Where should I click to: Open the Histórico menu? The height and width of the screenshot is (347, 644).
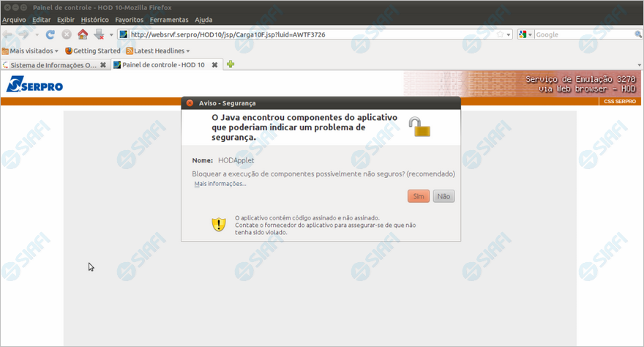pyautogui.click(x=95, y=20)
